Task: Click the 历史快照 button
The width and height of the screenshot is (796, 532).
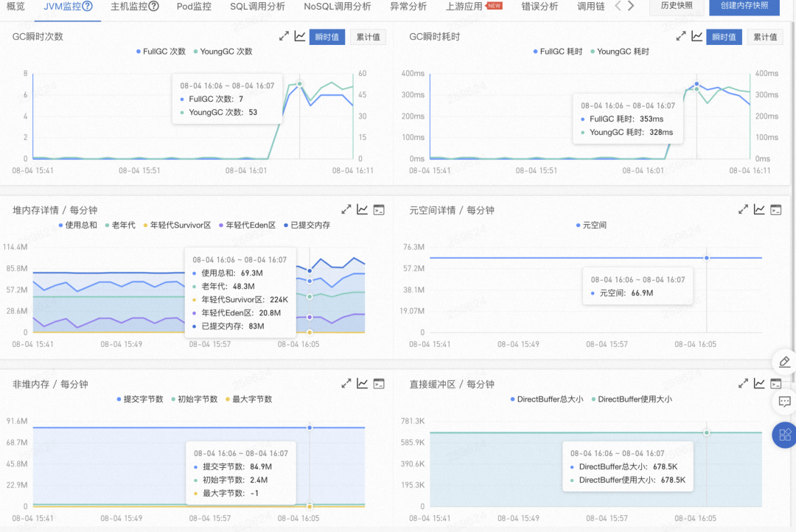Action: 677,6
